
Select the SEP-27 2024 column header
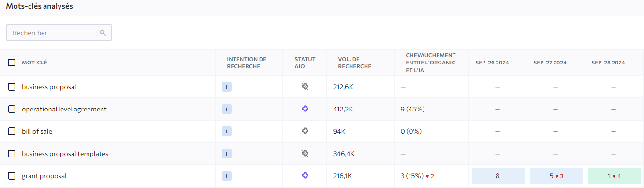pyautogui.click(x=550, y=63)
